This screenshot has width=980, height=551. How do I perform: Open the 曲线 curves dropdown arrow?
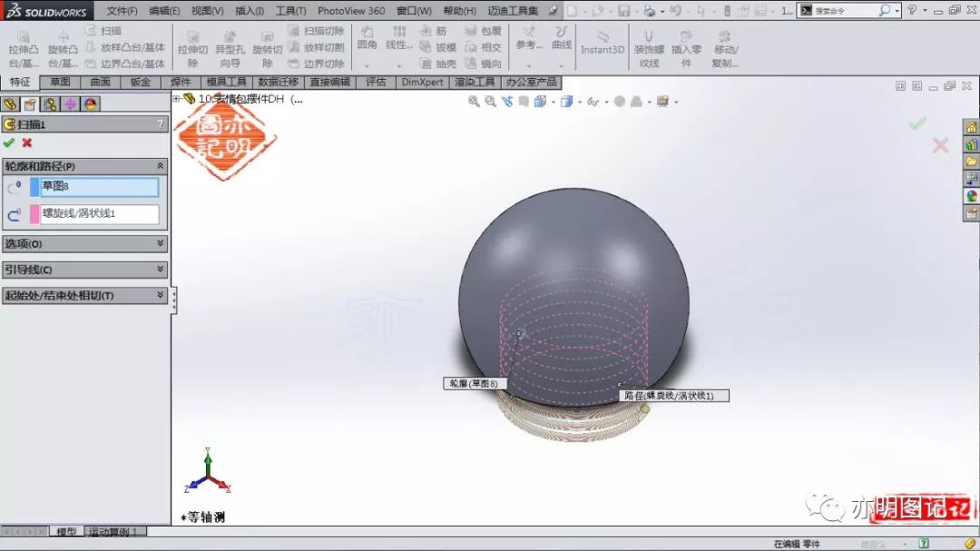coord(562,65)
